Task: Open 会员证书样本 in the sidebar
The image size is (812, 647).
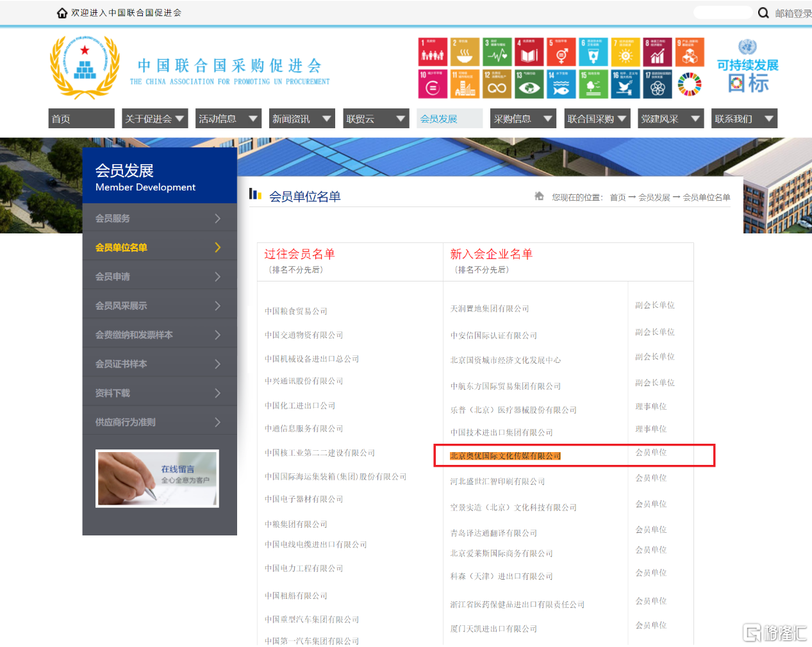Action: [x=160, y=364]
